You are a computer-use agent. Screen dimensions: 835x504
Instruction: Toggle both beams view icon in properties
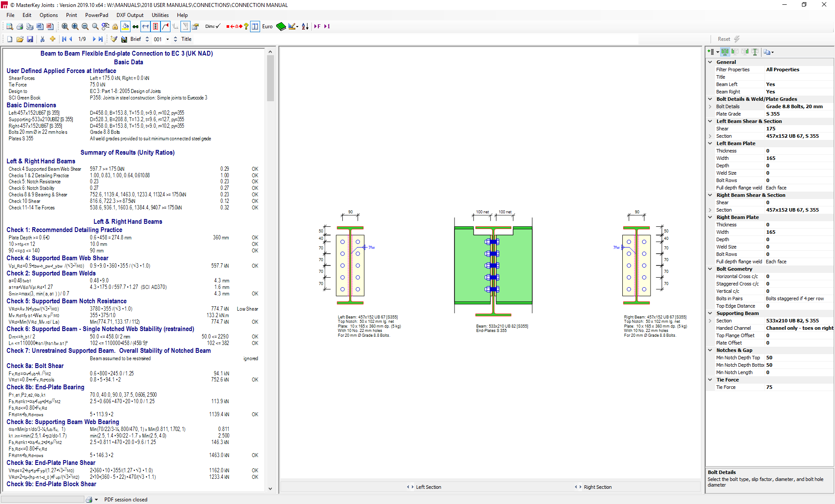[725, 52]
